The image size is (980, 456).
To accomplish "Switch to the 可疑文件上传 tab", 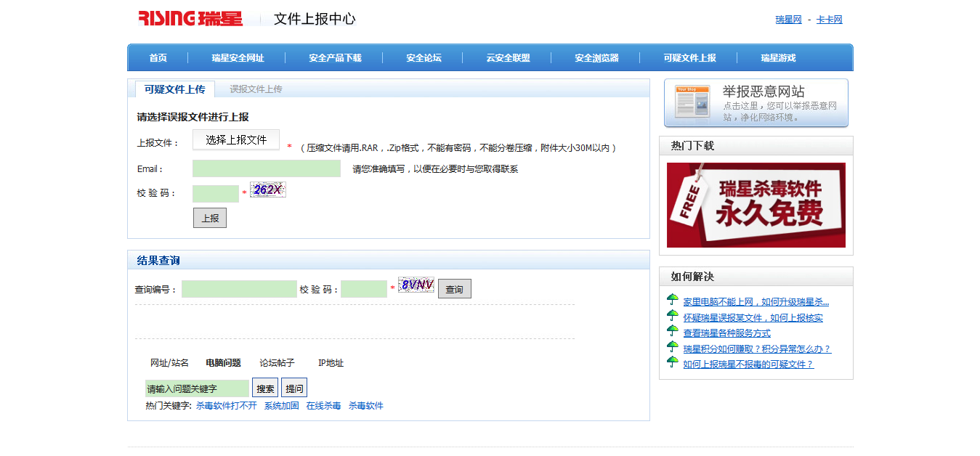I will pyautogui.click(x=174, y=89).
